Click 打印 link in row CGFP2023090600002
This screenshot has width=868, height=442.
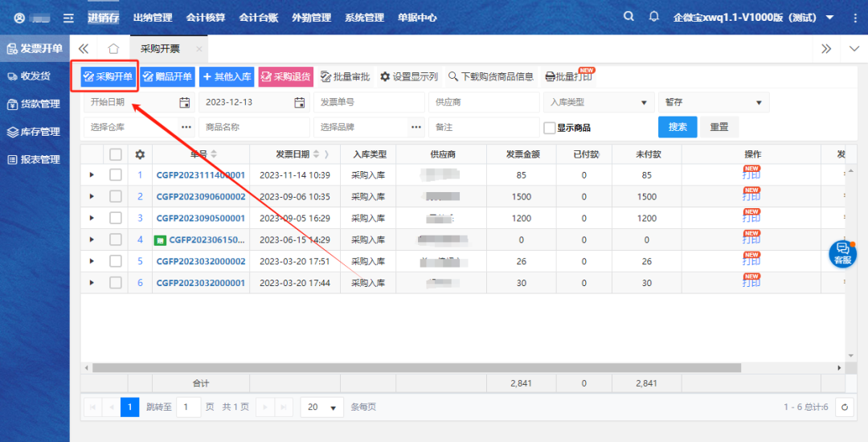coord(751,197)
